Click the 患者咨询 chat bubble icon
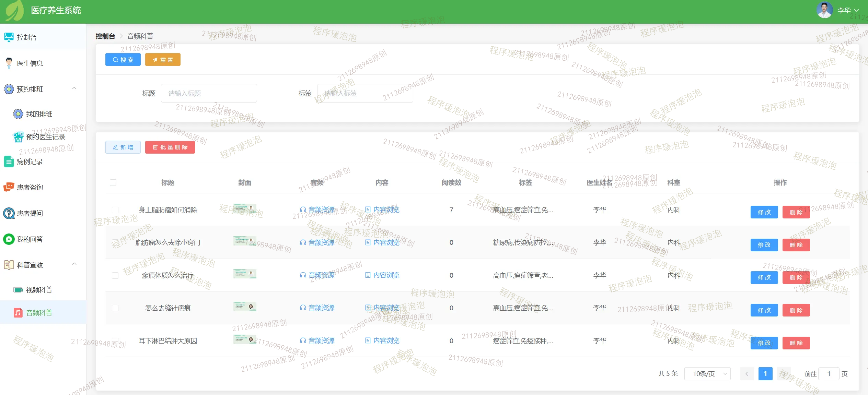The width and height of the screenshot is (868, 395). pos(9,187)
